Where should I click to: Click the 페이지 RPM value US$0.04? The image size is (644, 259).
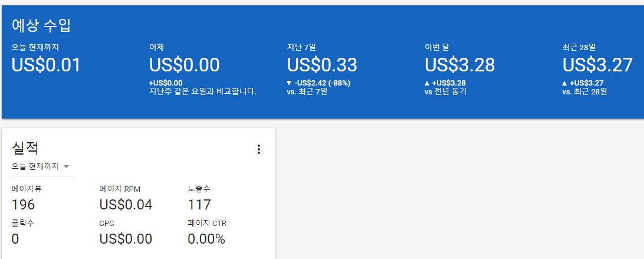click(x=126, y=205)
